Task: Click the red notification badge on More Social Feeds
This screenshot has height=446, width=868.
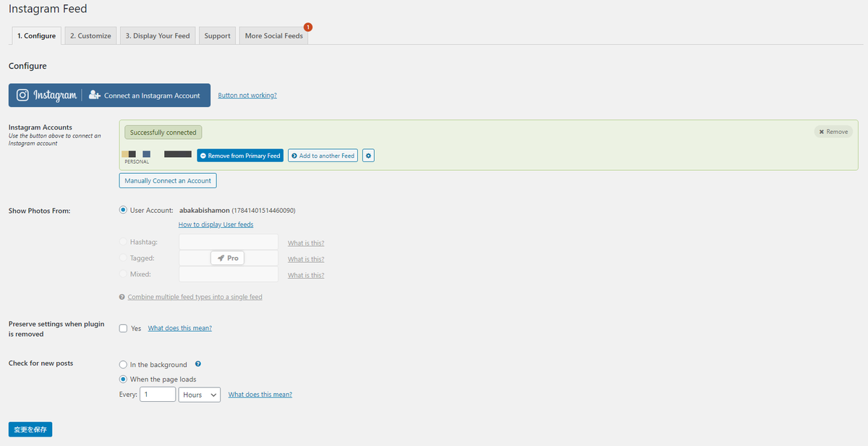Action: point(308,27)
